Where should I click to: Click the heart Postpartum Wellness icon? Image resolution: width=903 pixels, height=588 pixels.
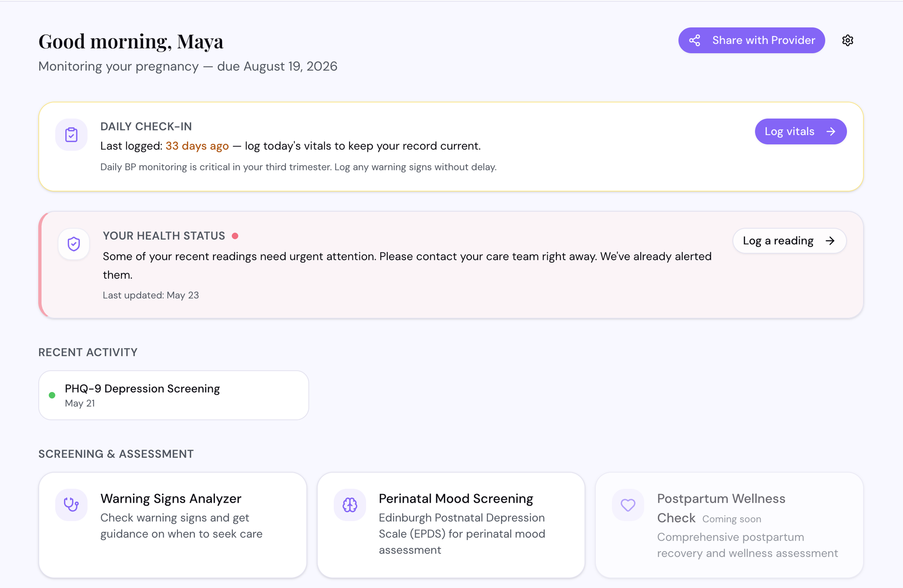(x=628, y=504)
